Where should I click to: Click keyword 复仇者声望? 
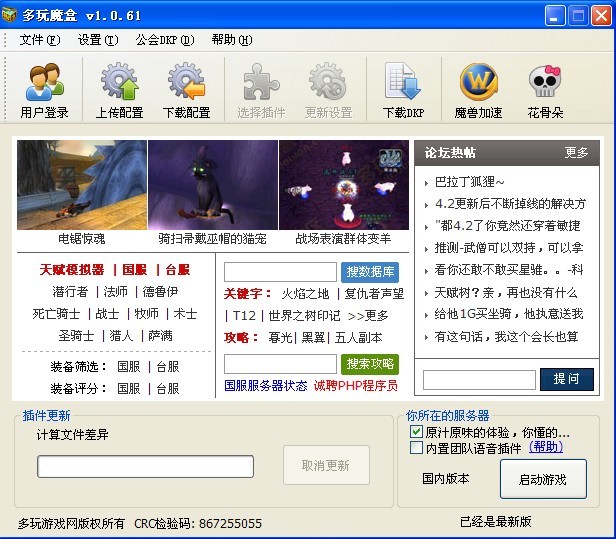coord(374,294)
